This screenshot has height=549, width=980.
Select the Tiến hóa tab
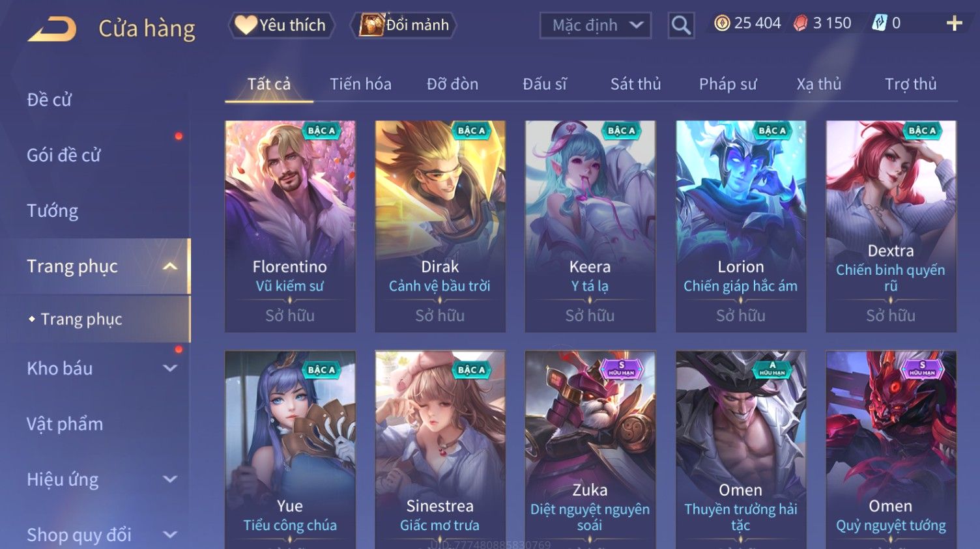coord(360,84)
